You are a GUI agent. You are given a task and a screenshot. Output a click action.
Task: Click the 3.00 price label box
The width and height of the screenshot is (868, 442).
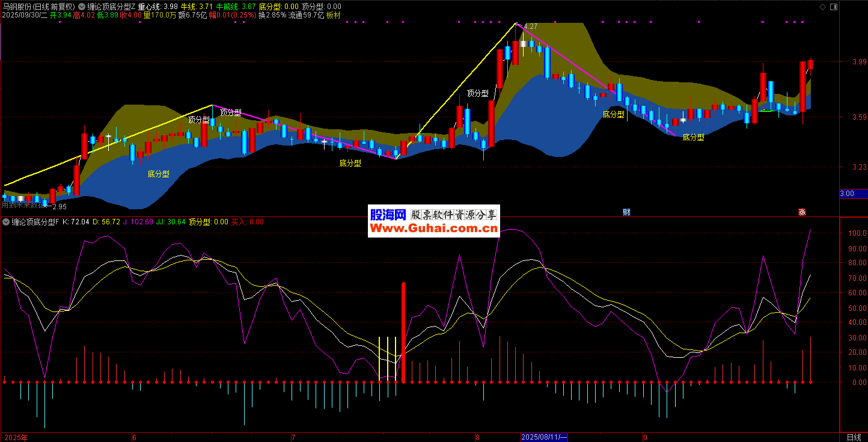853,194
